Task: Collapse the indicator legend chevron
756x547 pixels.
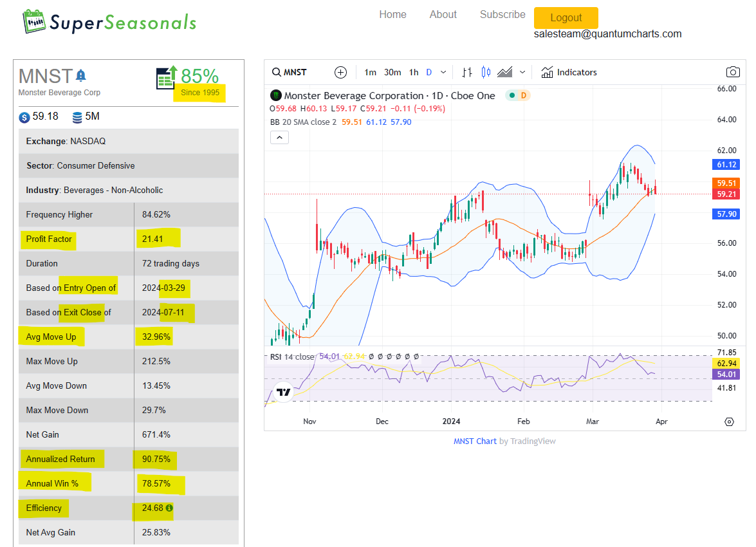Action: 279,138
